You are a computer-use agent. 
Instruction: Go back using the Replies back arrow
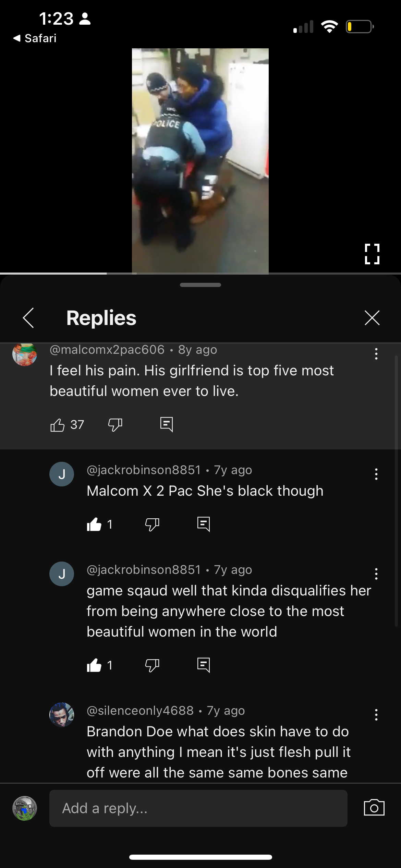pos(28,318)
